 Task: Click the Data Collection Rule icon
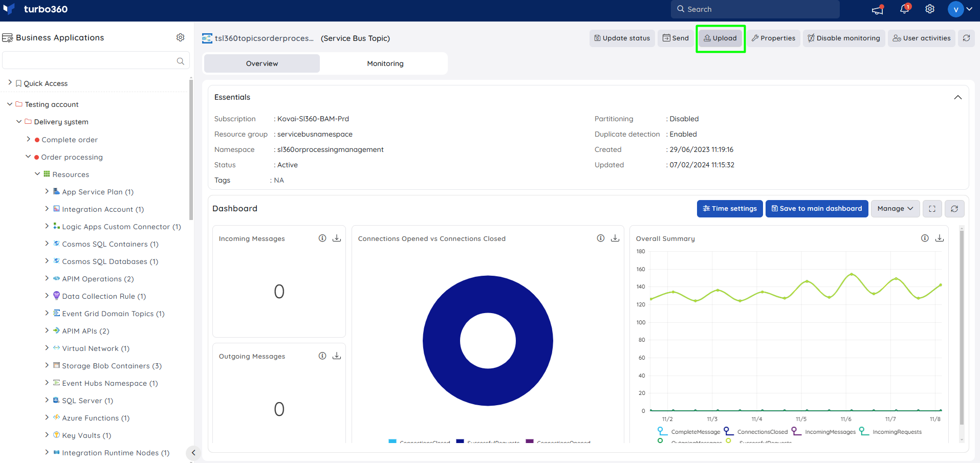click(56, 296)
